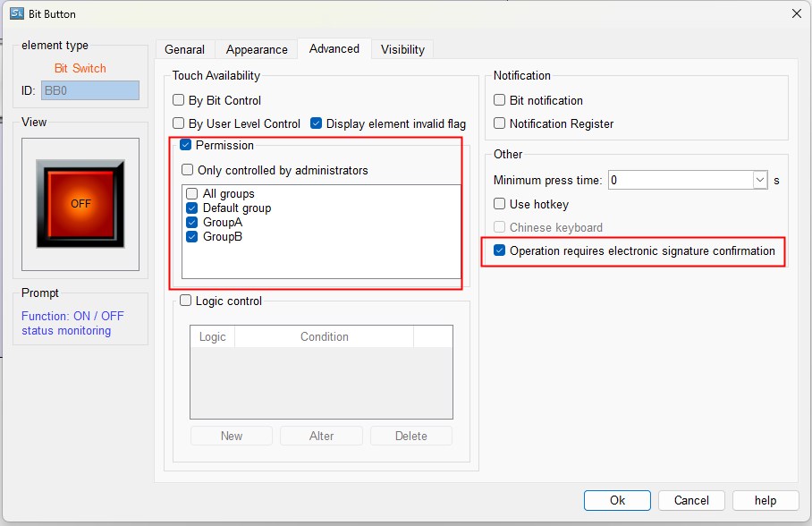The width and height of the screenshot is (812, 526).
Task: Check the Bit notification checkbox
Action: pyautogui.click(x=500, y=101)
